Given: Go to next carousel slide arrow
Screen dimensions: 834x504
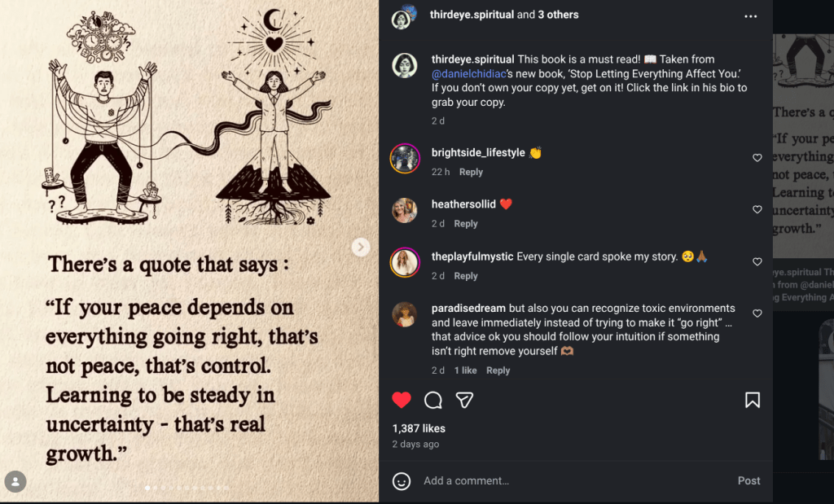Looking at the screenshot, I should 361,247.
